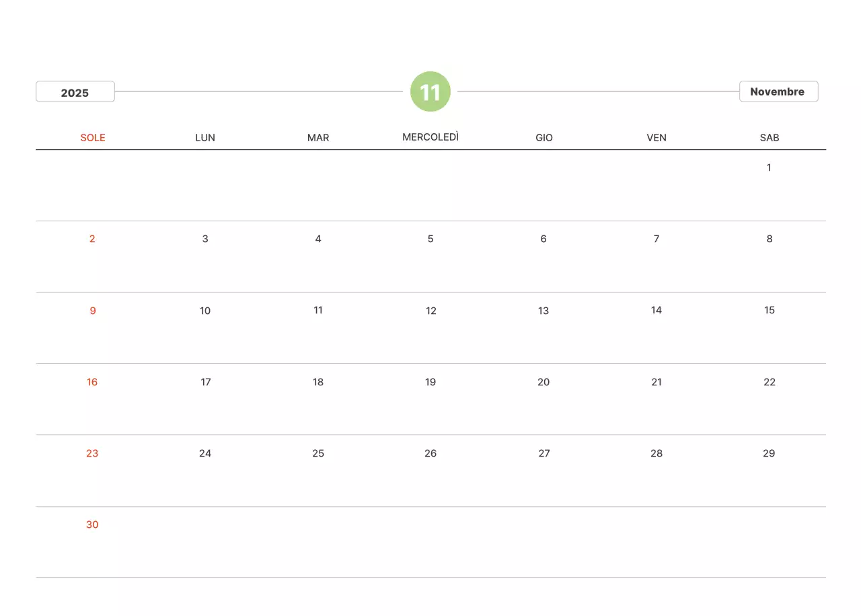Choose the 19th date cell
This screenshot has width=861, height=616.
point(430,382)
